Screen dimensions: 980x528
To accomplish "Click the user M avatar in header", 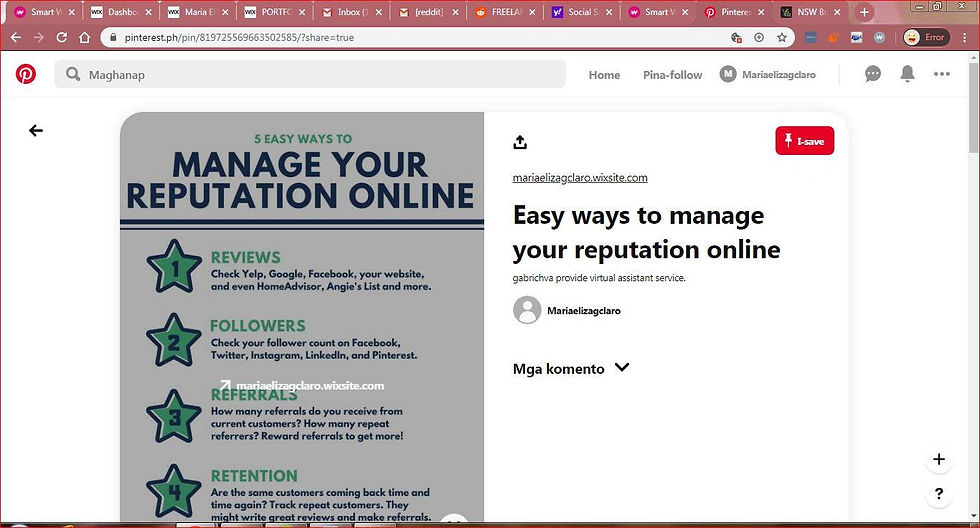I will 728,74.
